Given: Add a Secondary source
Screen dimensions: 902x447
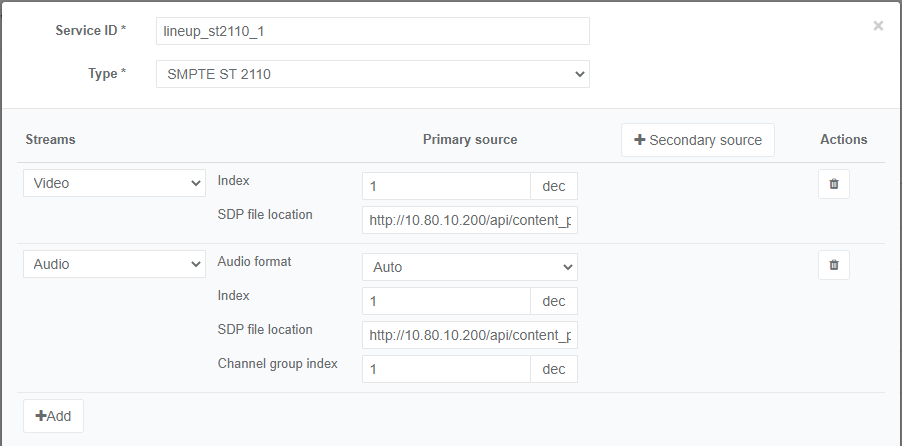Looking at the screenshot, I should (697, 140).
